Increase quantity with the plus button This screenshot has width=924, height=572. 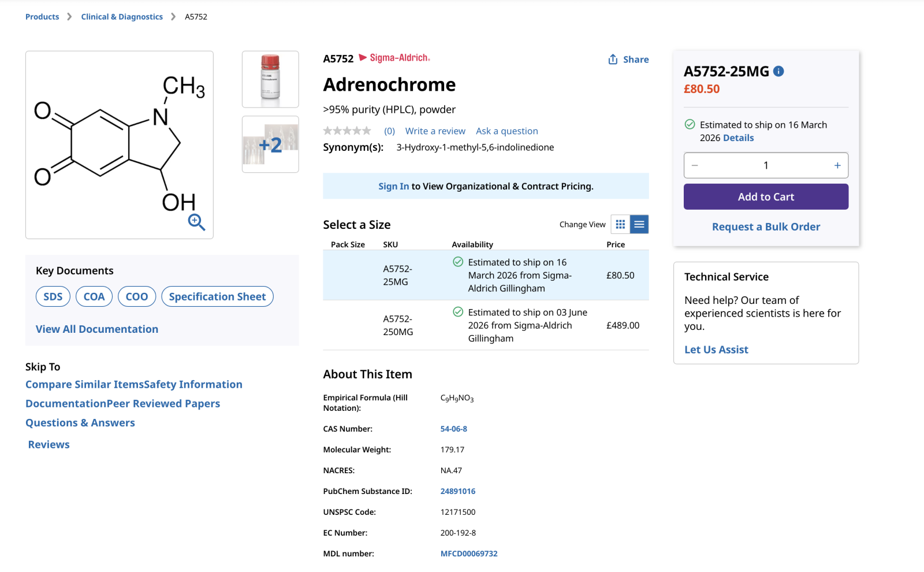(837, 165)
